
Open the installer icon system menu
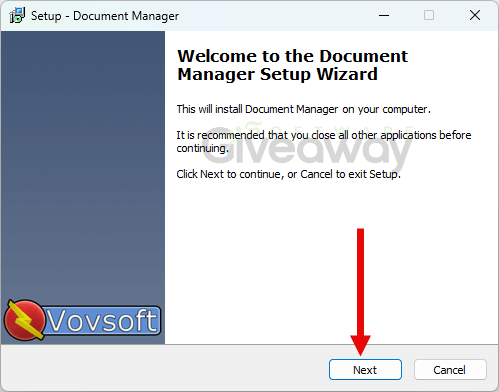coord(17,15)
